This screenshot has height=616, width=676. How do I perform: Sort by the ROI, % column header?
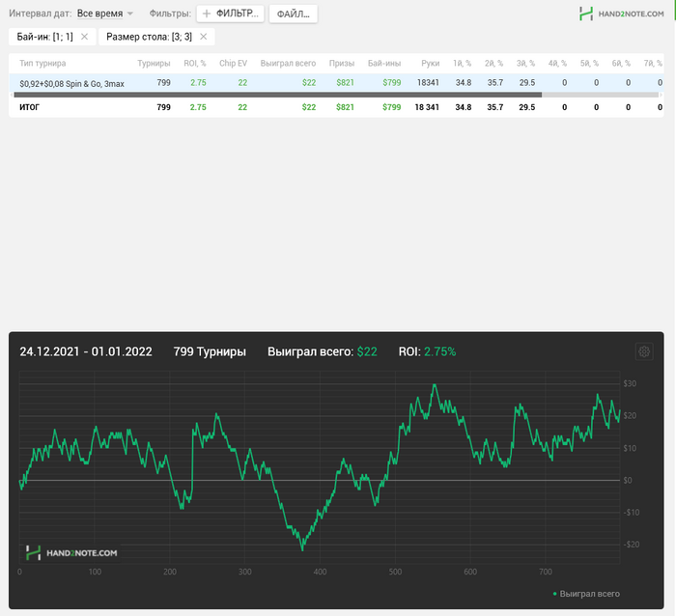(195, 63)
